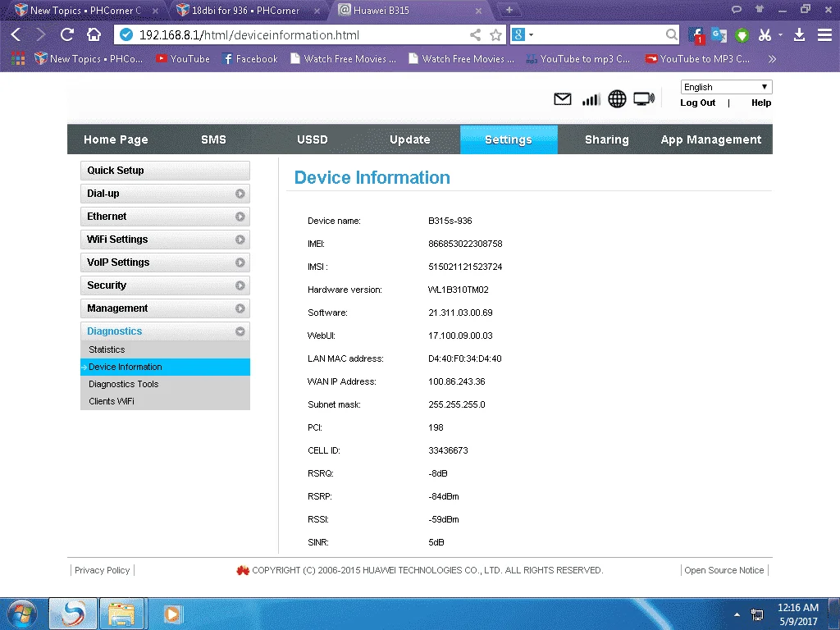Go to browser home icon

pyautogui.click(x=94, y=34)
